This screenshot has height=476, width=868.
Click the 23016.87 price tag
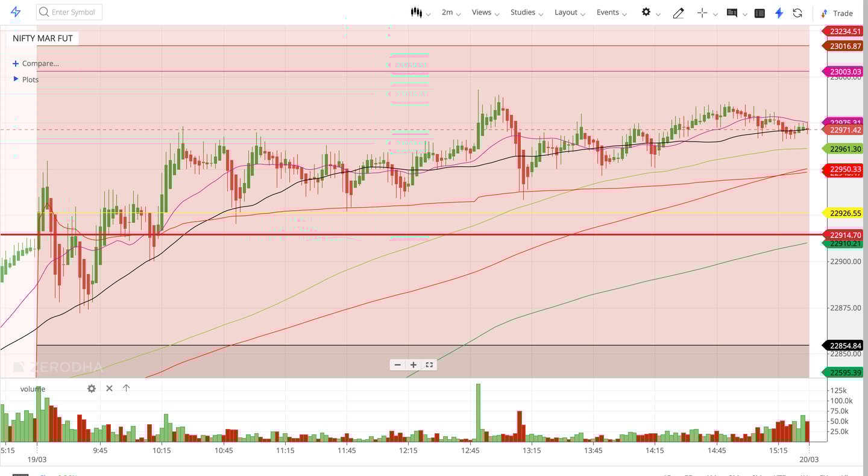click(843, 46)
